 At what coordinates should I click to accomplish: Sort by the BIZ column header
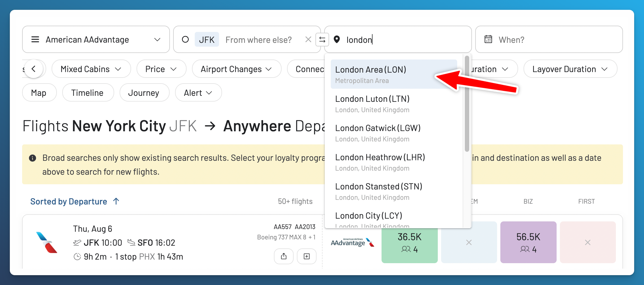pos(528,201)
